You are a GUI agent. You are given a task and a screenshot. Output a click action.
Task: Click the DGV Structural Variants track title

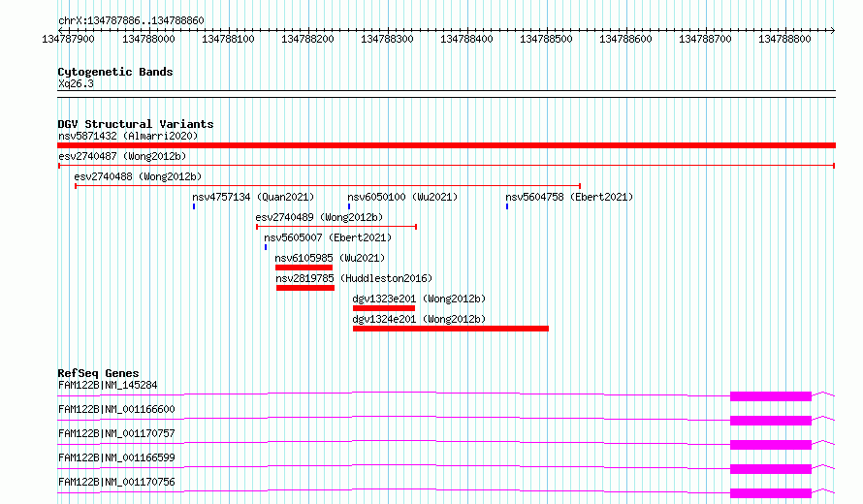click(136, 124)
